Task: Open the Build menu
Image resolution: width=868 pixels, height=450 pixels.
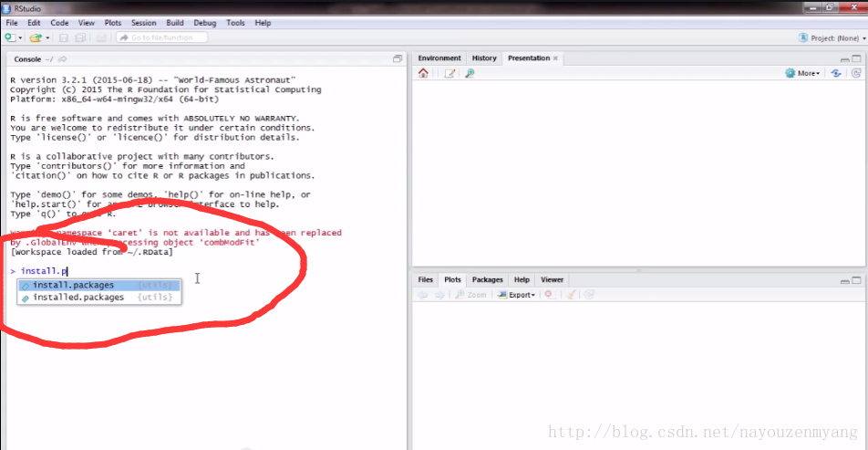Action: pos(175,23)
